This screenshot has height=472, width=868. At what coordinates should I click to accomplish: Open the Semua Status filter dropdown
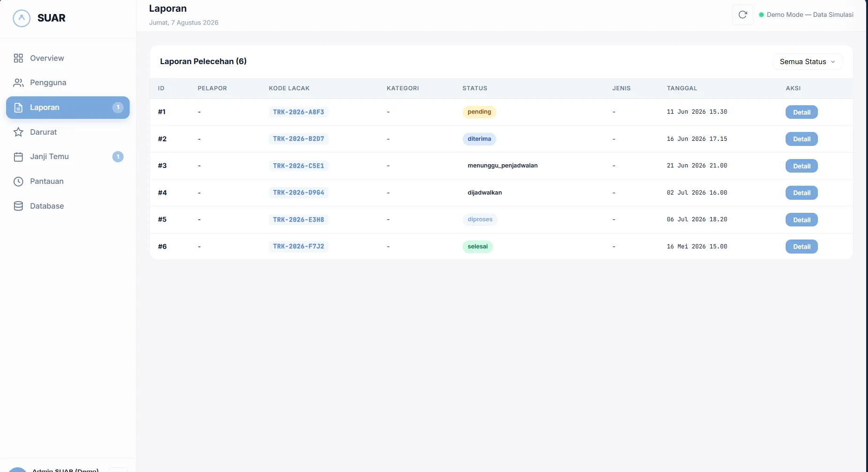pos(808,62)
